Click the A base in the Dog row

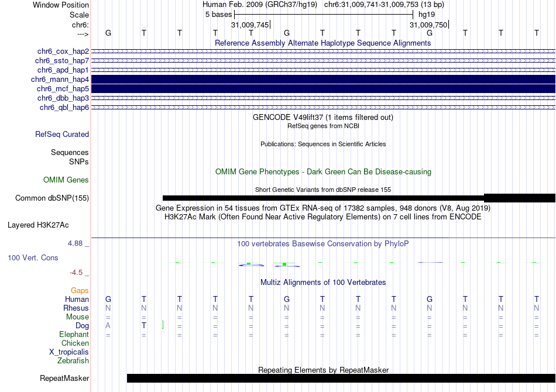tap(108, 325)
